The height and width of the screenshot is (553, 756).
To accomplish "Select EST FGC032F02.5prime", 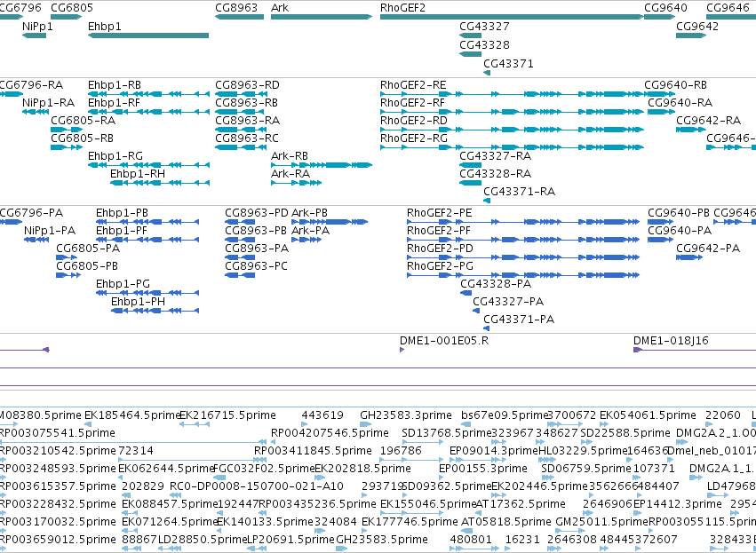I will [263, 469].
